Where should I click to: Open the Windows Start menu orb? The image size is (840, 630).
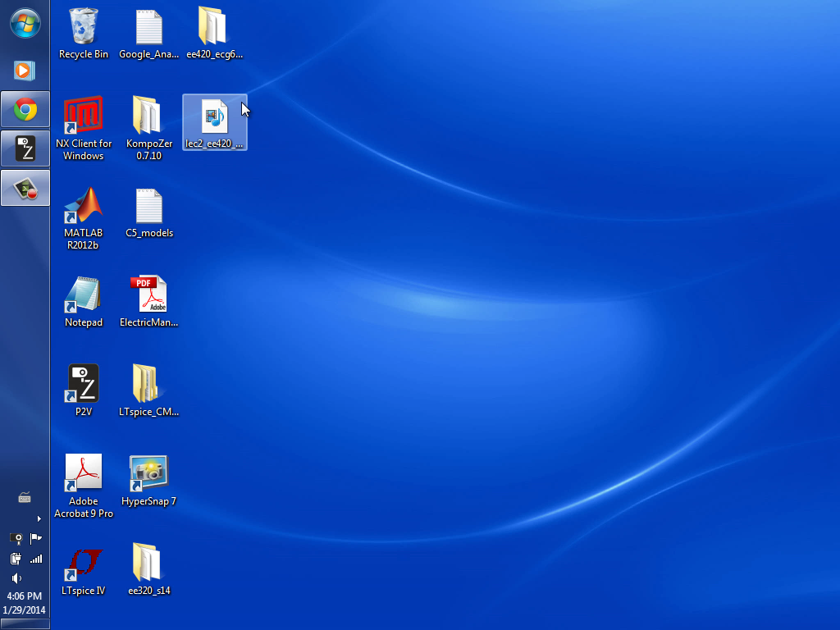click(x=25, y=24)
